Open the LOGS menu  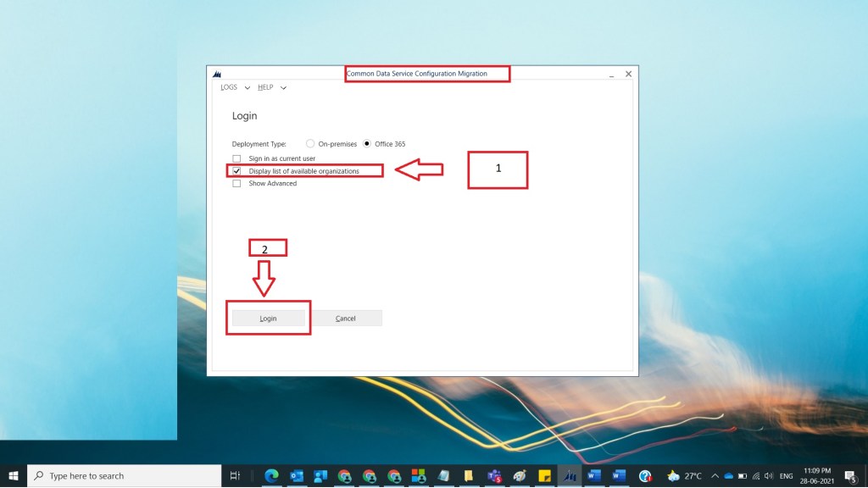coord(229,87)
